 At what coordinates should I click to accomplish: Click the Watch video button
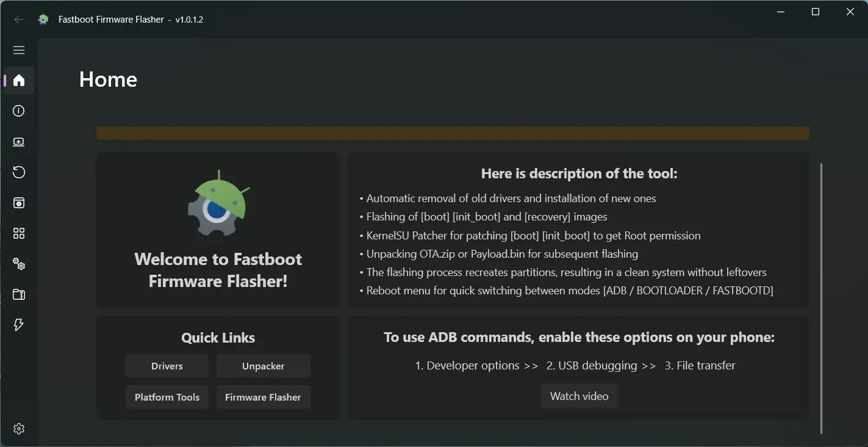click(579, 396)
